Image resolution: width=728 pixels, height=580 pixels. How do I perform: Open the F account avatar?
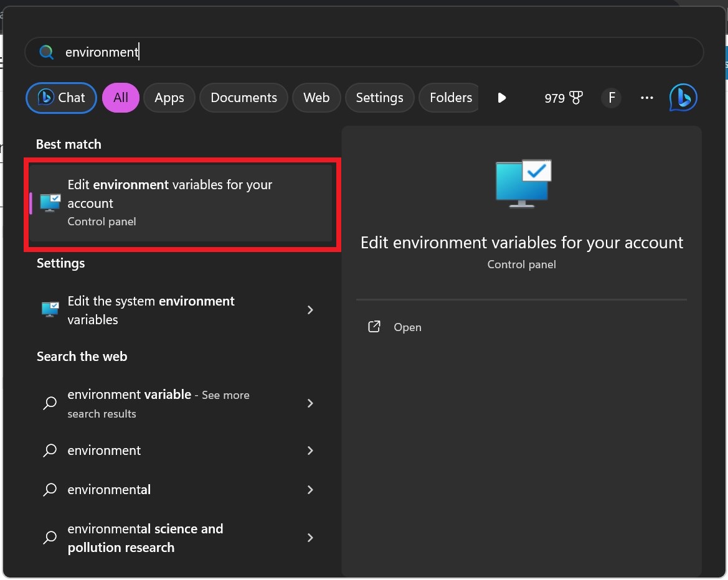click(x=612, y=98)
